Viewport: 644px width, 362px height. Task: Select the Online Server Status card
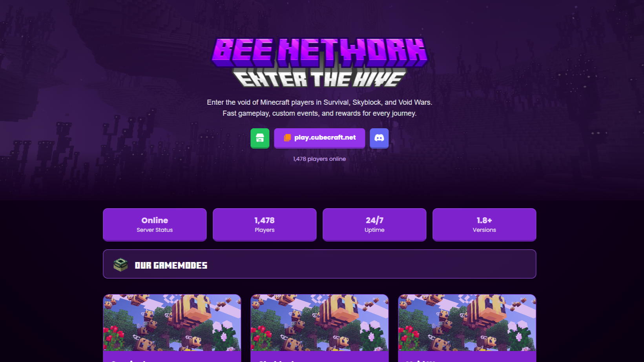155,224
